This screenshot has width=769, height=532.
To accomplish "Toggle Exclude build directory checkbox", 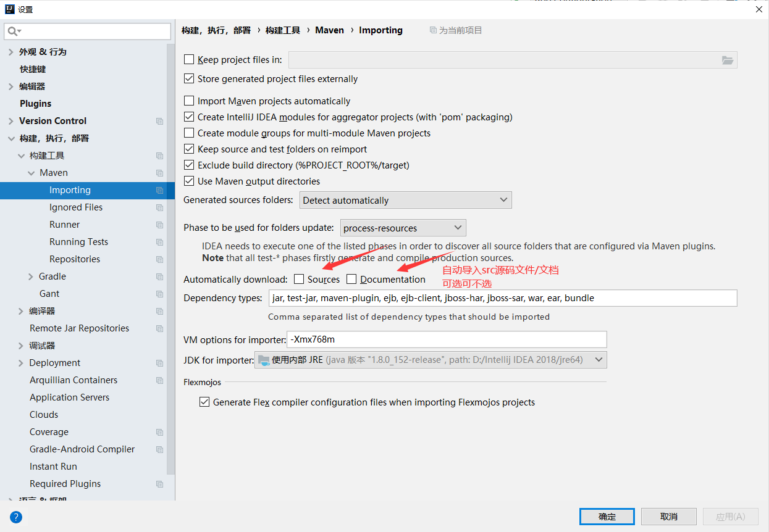I will pos(189,165).
